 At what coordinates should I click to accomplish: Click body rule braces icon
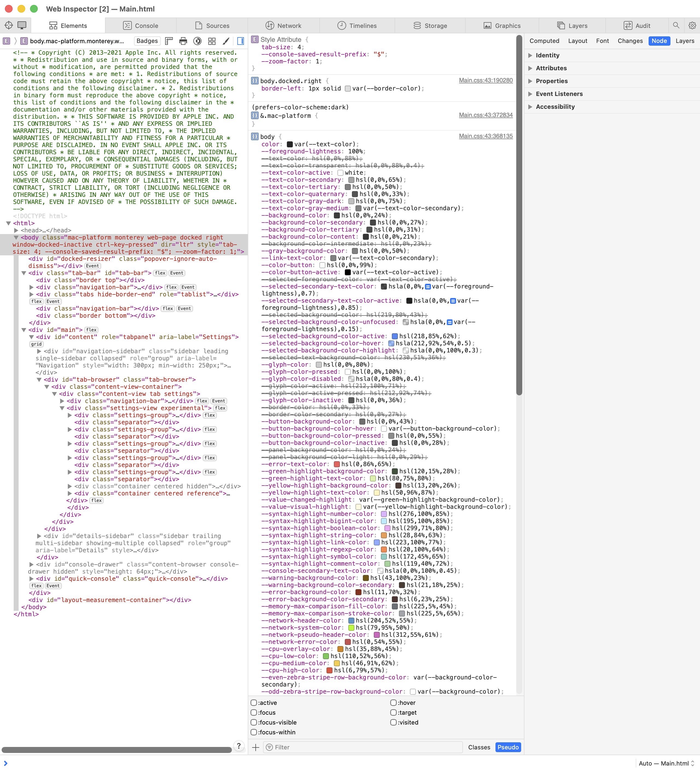[255, 136]
